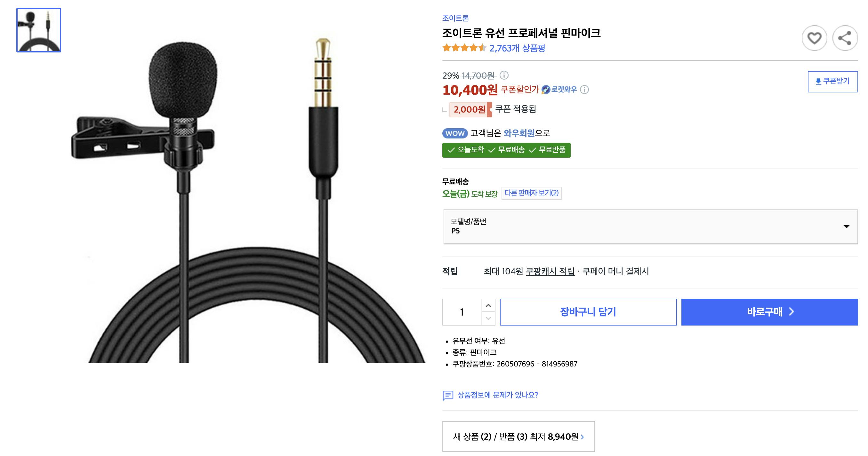
Task: Click info icon beside original price 14,700원
Action: coord(504,75)
